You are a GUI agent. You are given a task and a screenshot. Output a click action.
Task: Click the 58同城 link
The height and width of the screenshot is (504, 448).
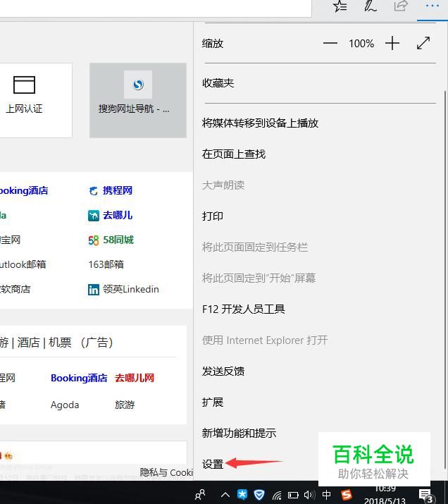click(111, 240)
